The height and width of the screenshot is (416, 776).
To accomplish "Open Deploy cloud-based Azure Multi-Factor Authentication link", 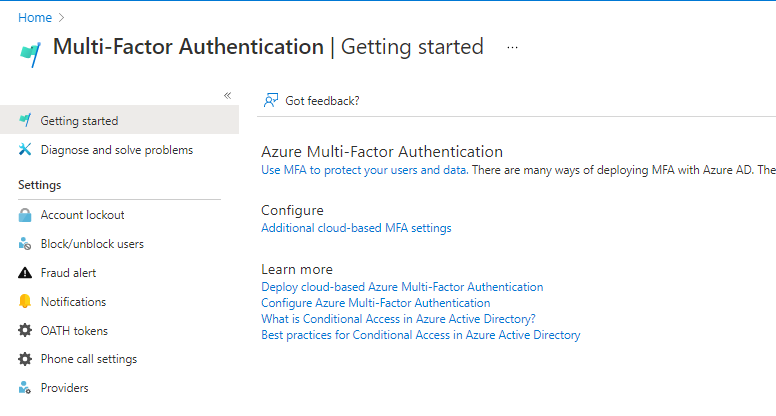I will pos(402,287).
